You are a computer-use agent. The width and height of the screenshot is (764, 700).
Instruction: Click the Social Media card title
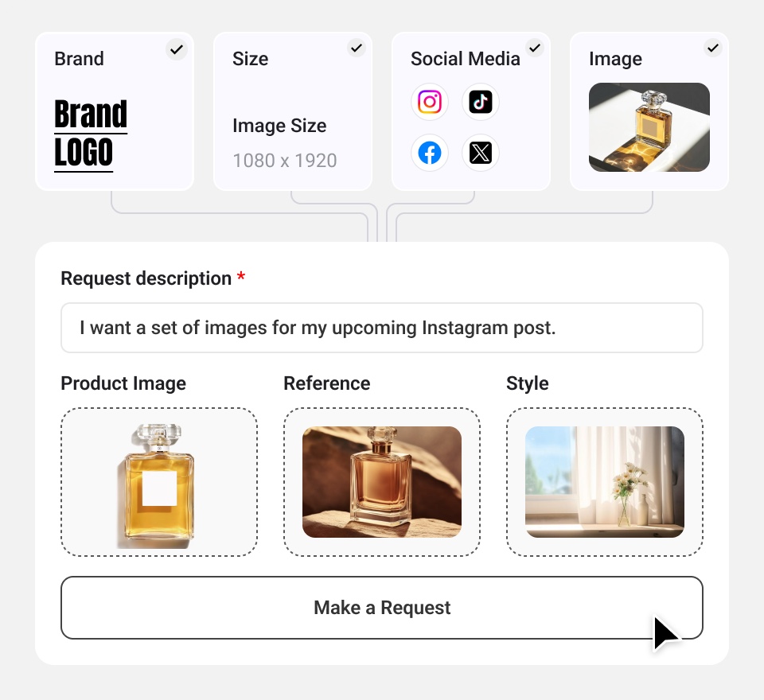466,59
